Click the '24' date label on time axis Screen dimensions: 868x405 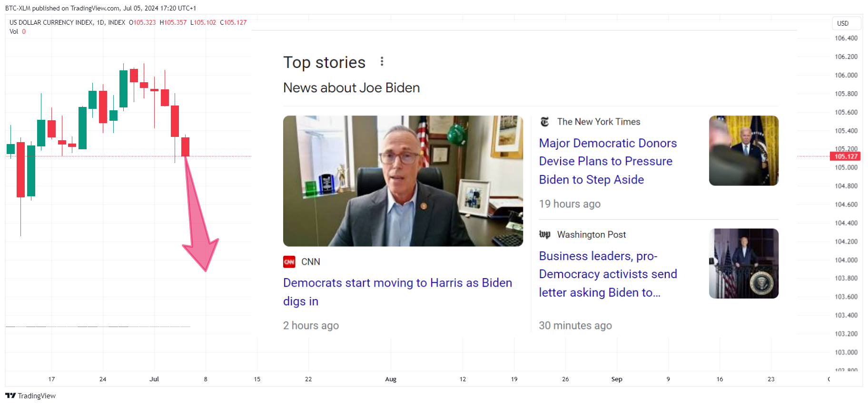(x=103, y=379)
